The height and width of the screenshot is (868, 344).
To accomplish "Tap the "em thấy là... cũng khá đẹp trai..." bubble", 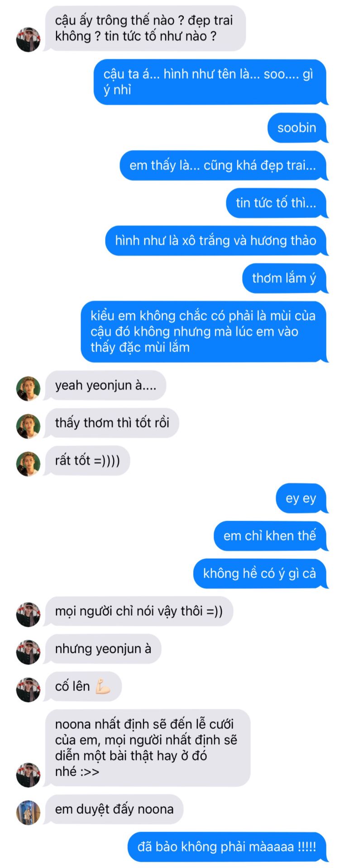I will point(224,165).
